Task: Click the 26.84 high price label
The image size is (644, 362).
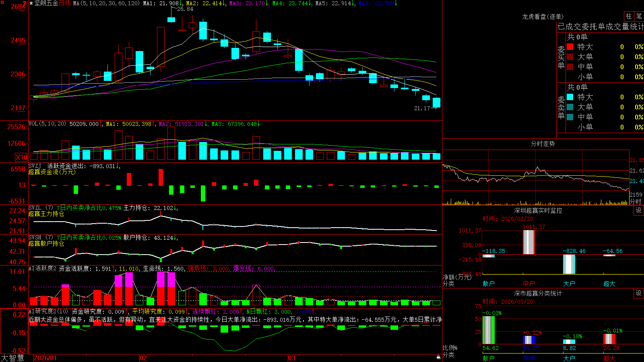Action: [185, 9]
